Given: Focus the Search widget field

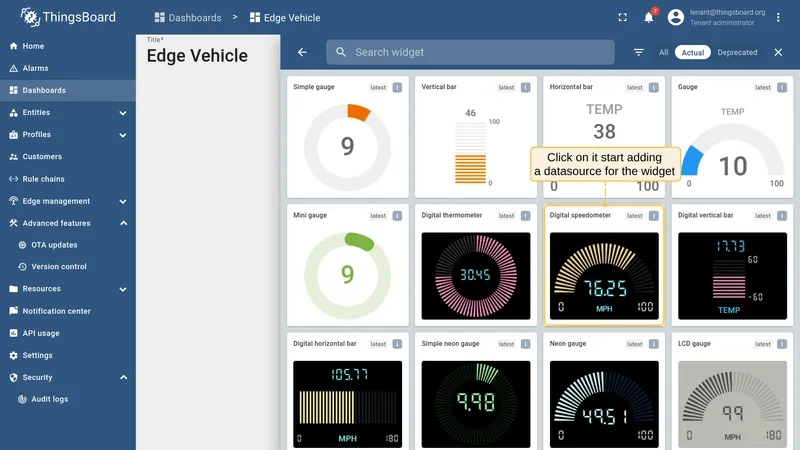Looking at the screenshot, I should coord(470,52).
